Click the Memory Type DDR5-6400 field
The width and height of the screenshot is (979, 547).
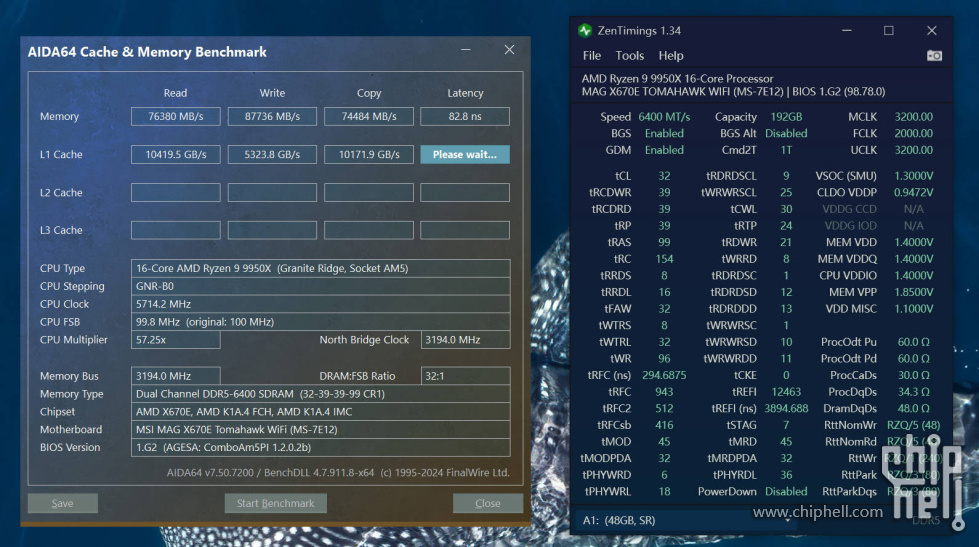[320, 394]
